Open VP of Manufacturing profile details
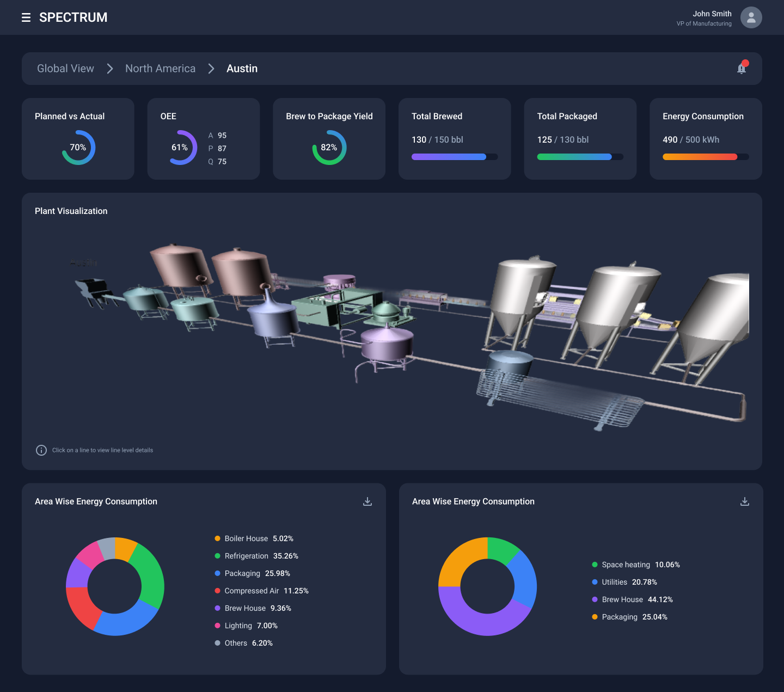This screenshot has height=692, width=784. (705, 23)
